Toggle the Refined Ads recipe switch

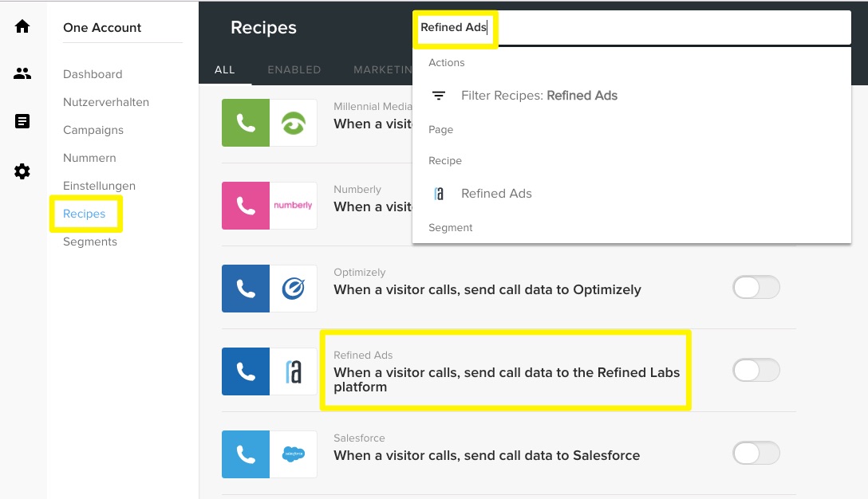click(x=756, y=371)
